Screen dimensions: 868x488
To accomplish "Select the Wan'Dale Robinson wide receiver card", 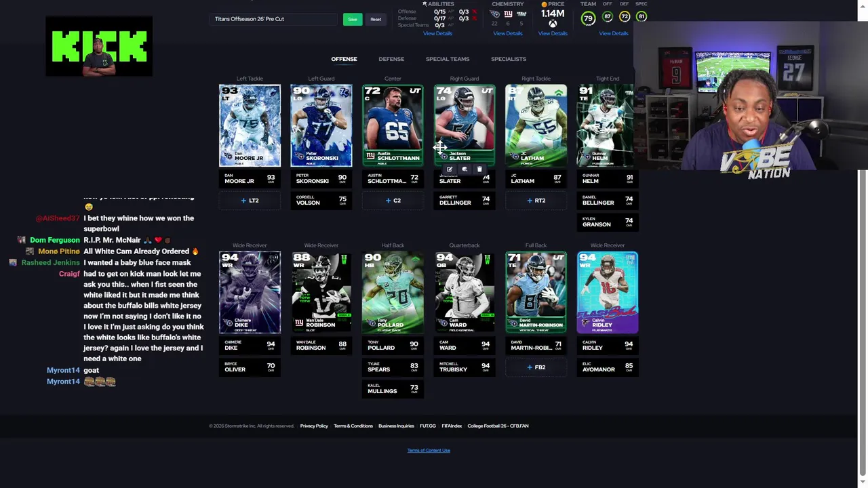I will (x=321, y=292).
